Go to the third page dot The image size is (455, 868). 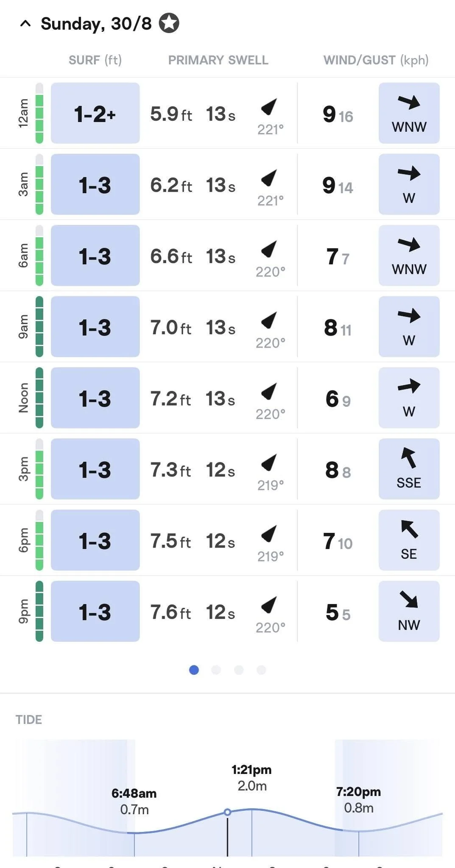[239, 670]
